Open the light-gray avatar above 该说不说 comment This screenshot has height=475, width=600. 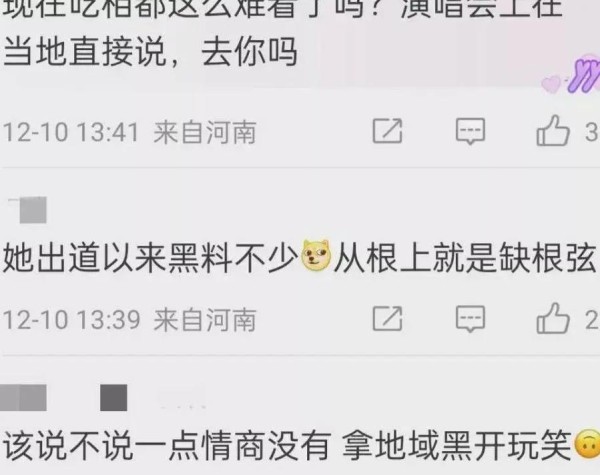[24, 398]
